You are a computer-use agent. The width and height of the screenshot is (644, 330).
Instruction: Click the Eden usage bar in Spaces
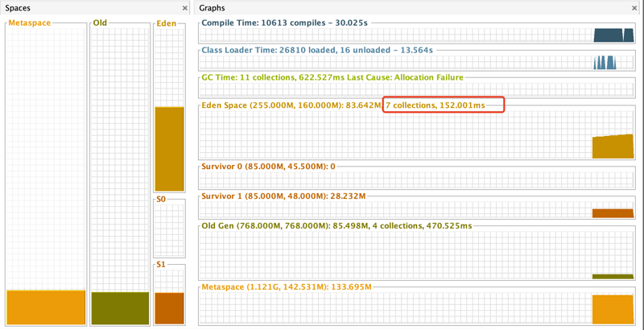[x=169, y=149]
